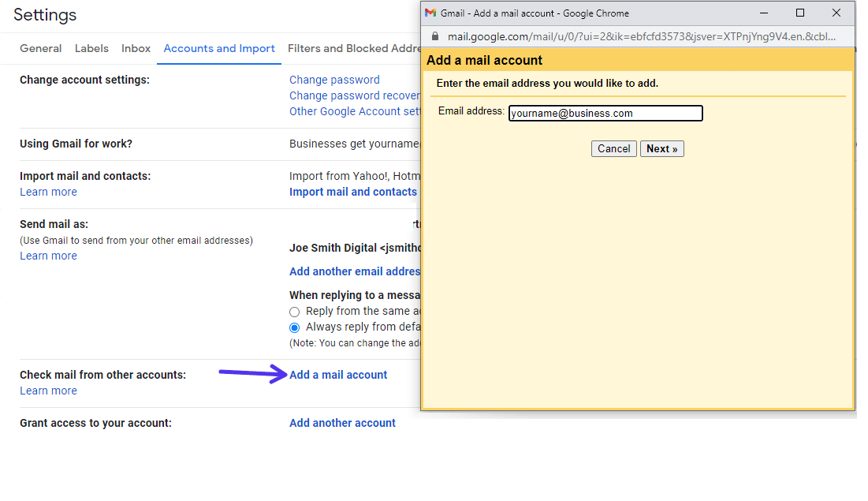Image resolution: width=868 pixels, height=501 pixels.
Task: Click the 'Change password' link
Action: (334, 79)
